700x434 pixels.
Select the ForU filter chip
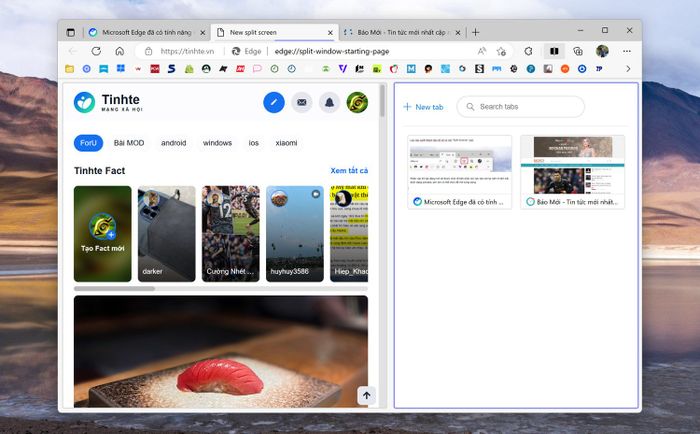click(x=88, y=143)
